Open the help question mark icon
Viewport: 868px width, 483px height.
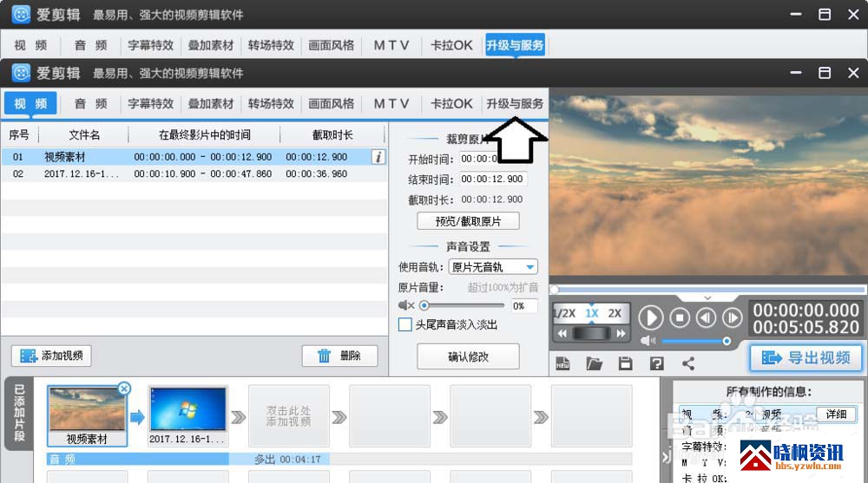[x=656, y=363]
